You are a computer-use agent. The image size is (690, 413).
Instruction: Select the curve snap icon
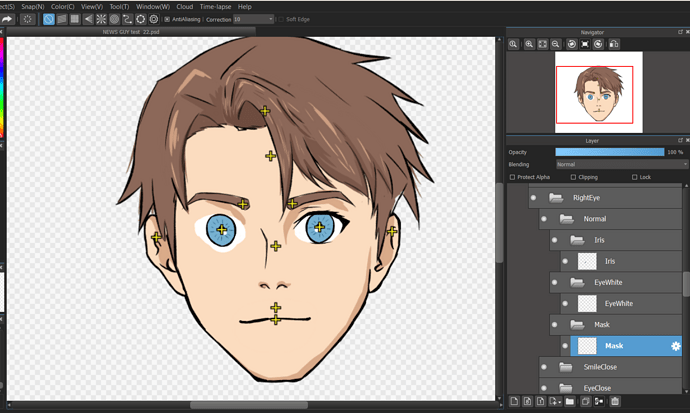click(x=127, y=19)
